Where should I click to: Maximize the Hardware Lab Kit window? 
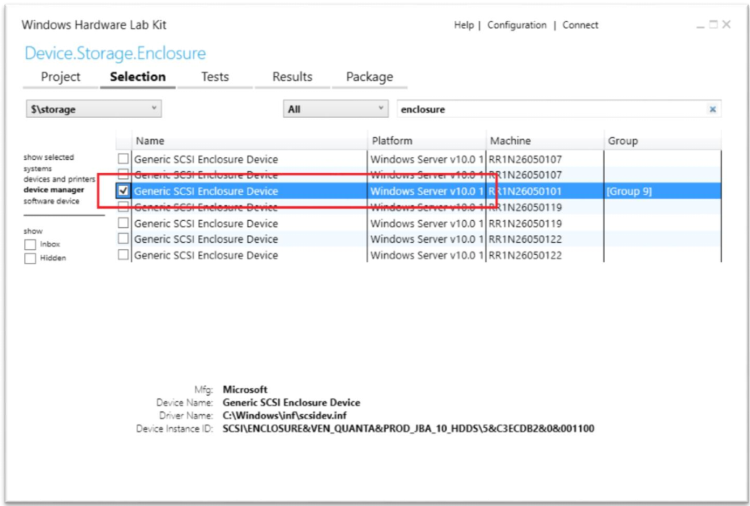point(713,24)
